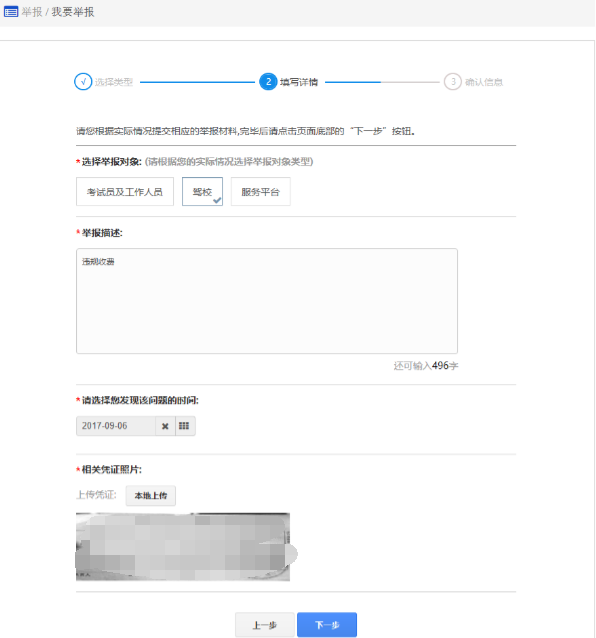Image resolution: width=596 pixels, height=638 pixels.
Task: Click 选择类型 step label
Action: pyautogui.click(x=114, y=82)
